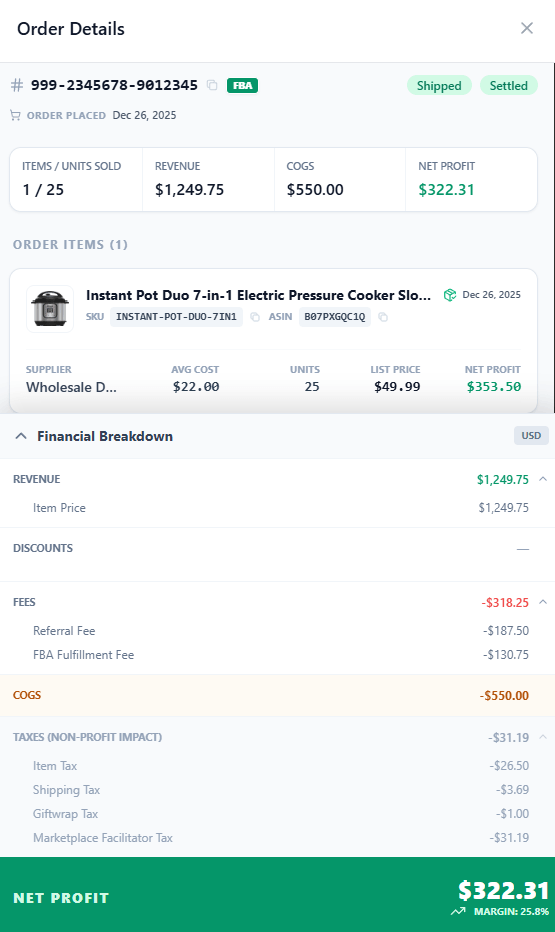
Task: Click the Wholesale D... supplier name
Action: coord(71,387)
